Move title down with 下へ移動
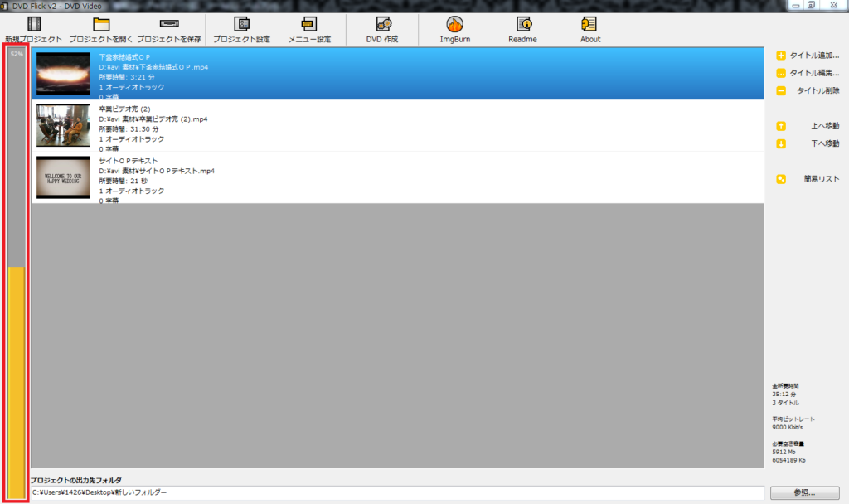This screenshot has width=849, height=504. coord(808,143)
